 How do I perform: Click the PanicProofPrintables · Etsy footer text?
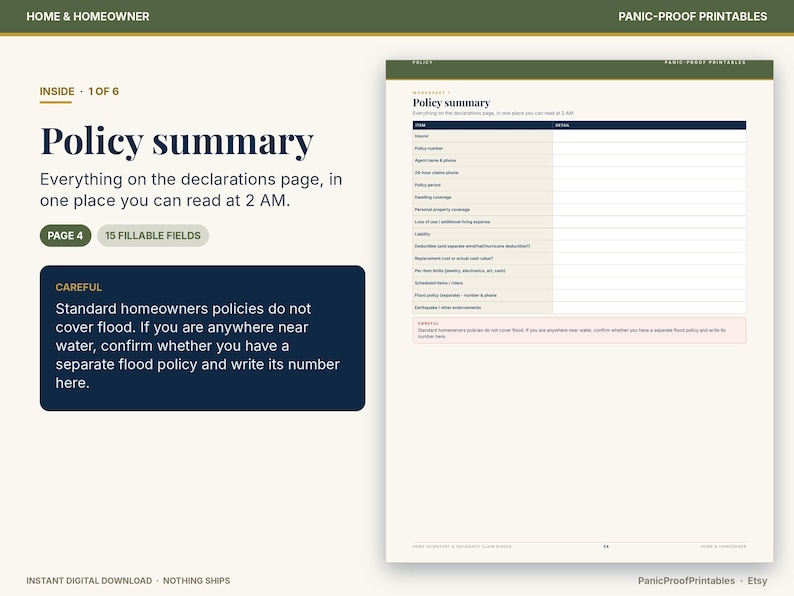(x=702, y=581)
